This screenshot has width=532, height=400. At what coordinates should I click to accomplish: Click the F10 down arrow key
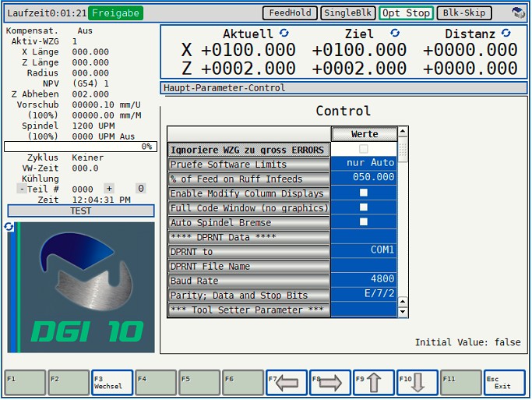click(x=417, y=383)
